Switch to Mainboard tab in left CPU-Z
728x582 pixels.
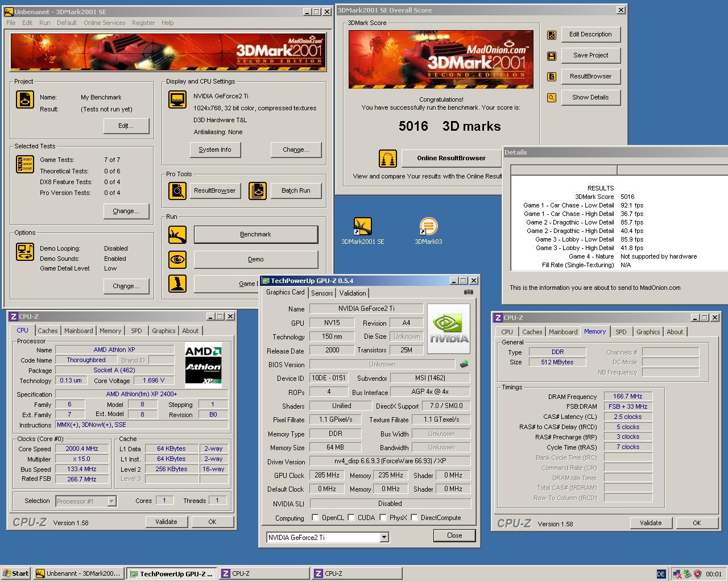[x=78, y=331]
